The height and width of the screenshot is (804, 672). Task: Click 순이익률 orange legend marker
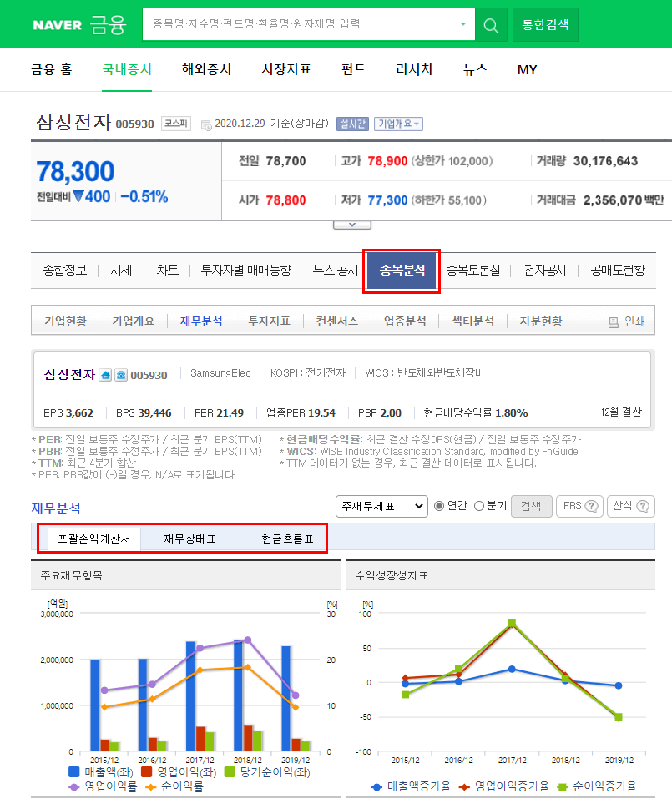[x=151, y=786]
